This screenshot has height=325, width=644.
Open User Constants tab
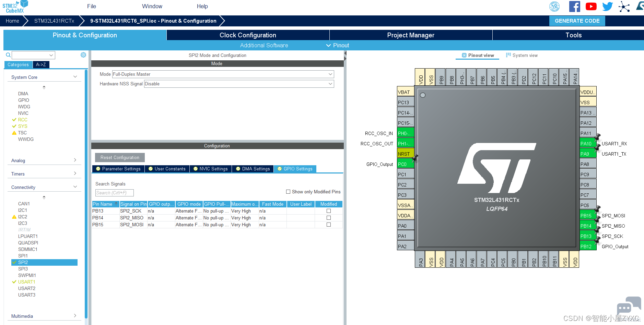click(167, 169)
